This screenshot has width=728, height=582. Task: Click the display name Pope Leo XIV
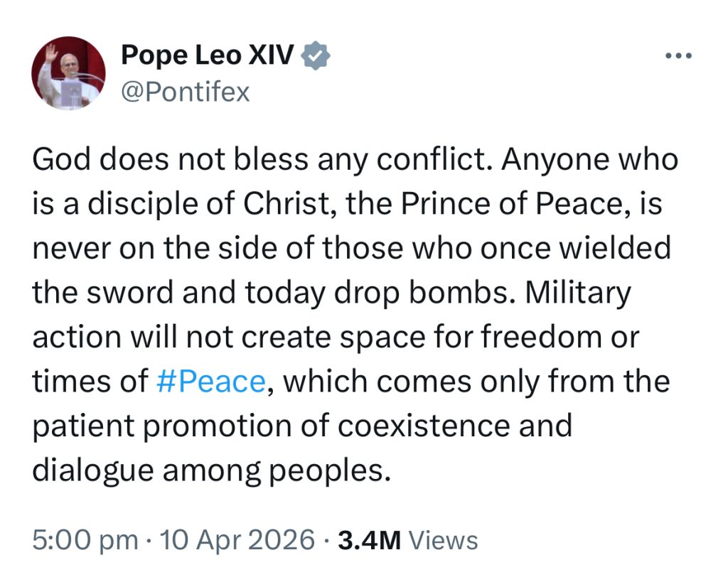(x=207, y=54)
